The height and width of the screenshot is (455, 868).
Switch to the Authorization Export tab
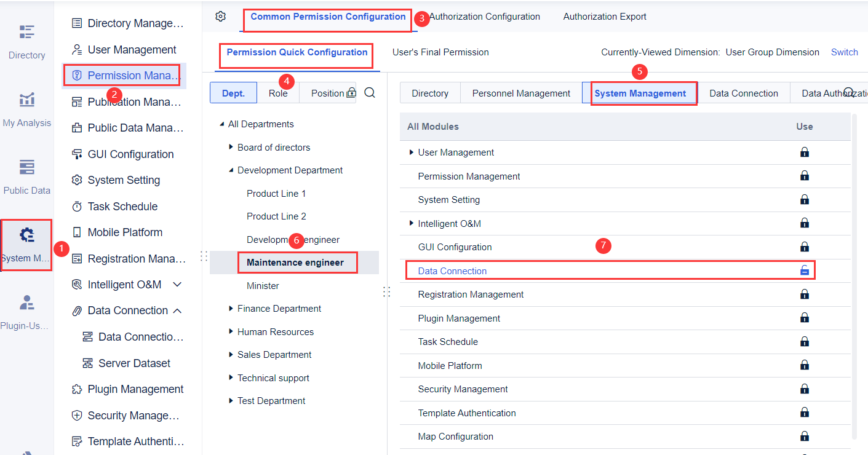[605, 17]
